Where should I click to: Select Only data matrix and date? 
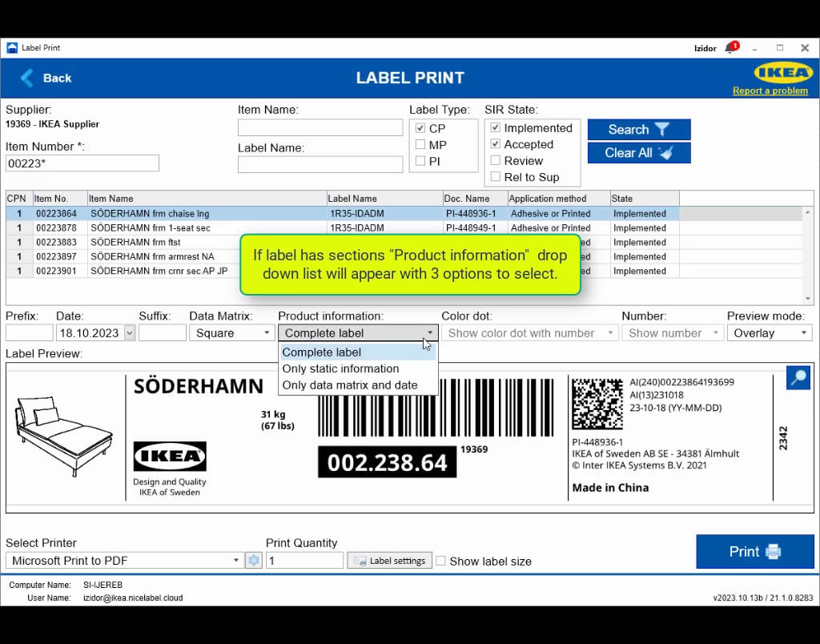[x=358, y=385]
